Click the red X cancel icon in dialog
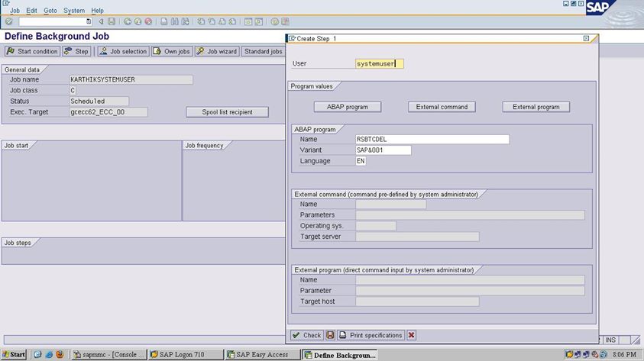The width and height of the screenshot is (644, 361). tap(411, 335)
